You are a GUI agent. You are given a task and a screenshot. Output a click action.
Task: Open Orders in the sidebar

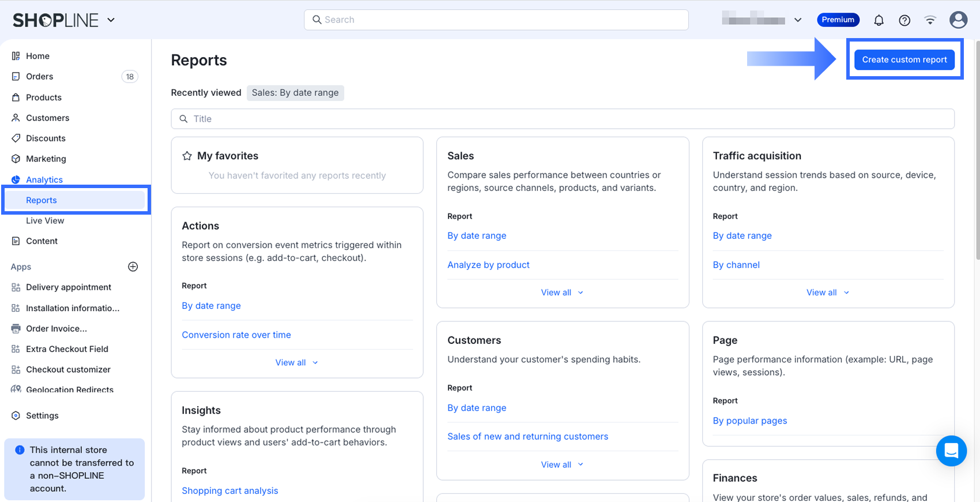(x=39, y=76)
